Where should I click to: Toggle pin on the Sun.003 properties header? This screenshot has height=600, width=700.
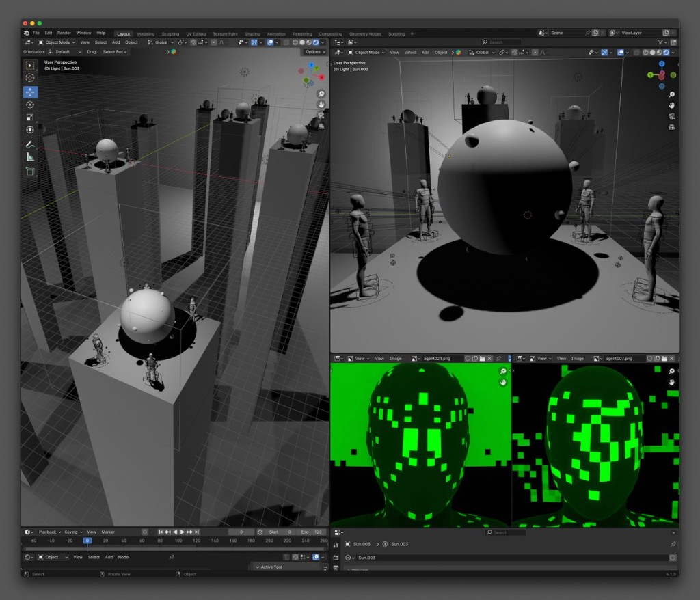(x=673, y=544)
